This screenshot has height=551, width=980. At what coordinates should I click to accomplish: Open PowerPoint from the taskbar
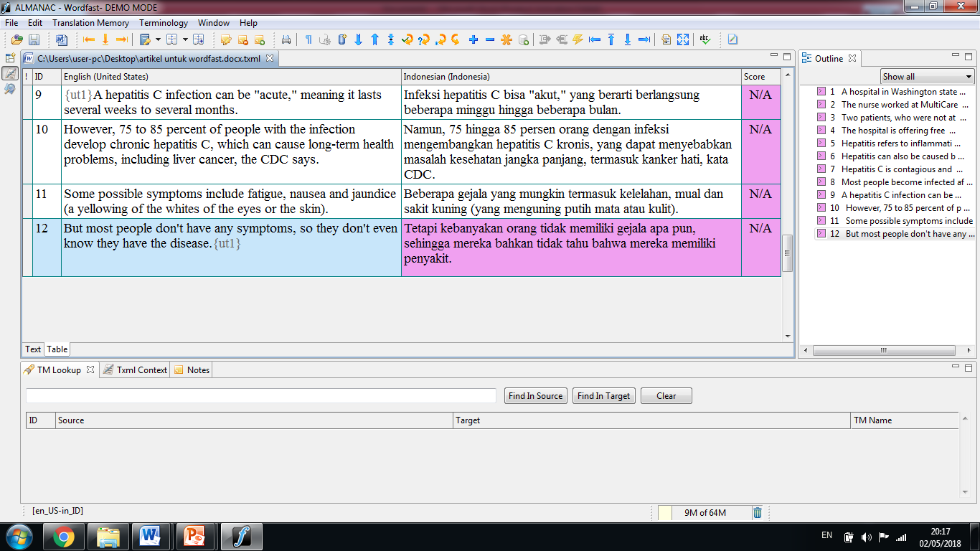[x=195, y=537]
